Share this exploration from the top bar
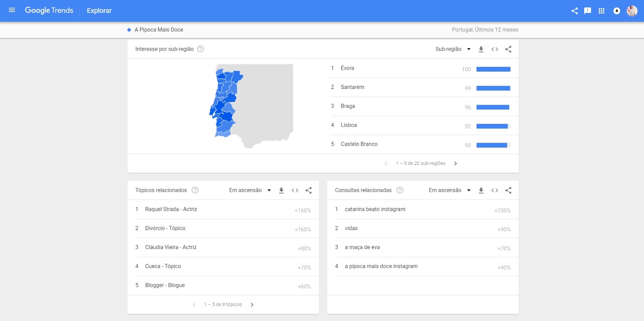644x321 pixels. [x=574, y=11]
